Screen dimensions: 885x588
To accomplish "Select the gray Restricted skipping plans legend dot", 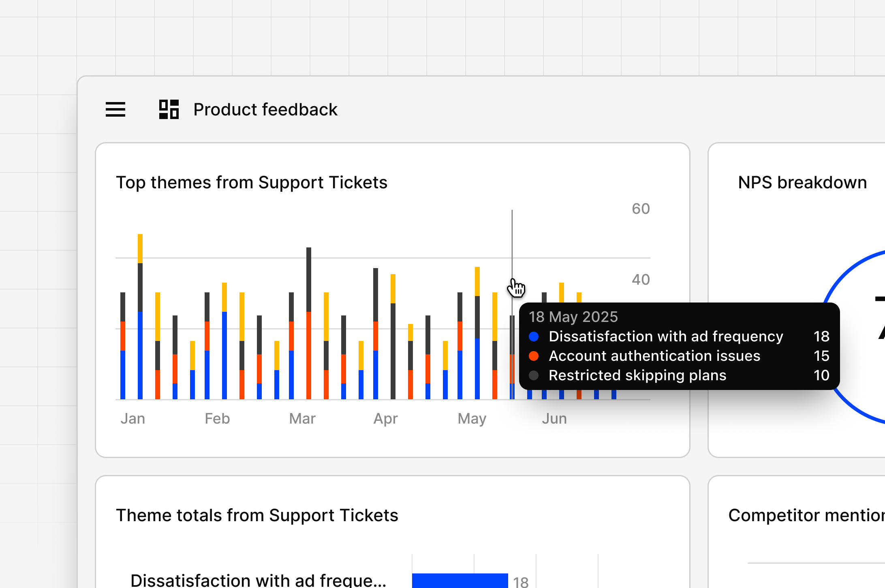I will (534, 375).
